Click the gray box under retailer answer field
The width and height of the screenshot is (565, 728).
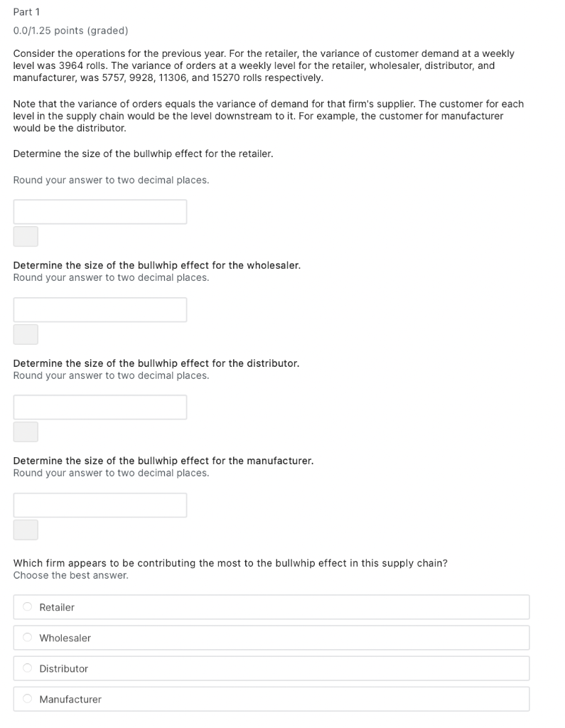click(26, 236)
